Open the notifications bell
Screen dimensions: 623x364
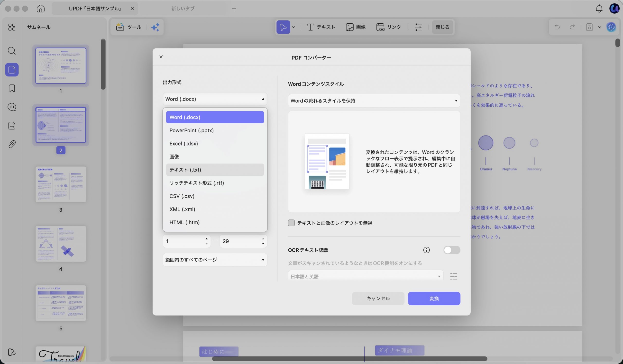(x=599, y=9)
